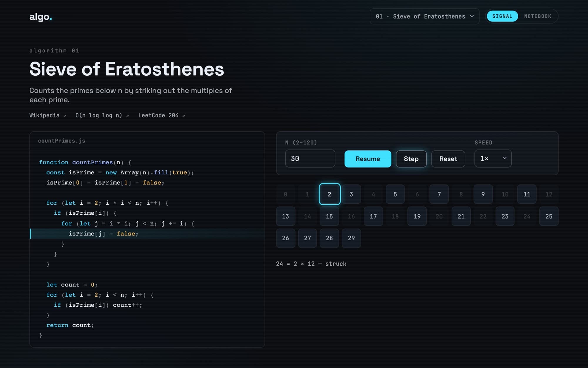Click the 'let count = 0;' code line
Viewport: 588px width, 368px height.
coord(72,285)
